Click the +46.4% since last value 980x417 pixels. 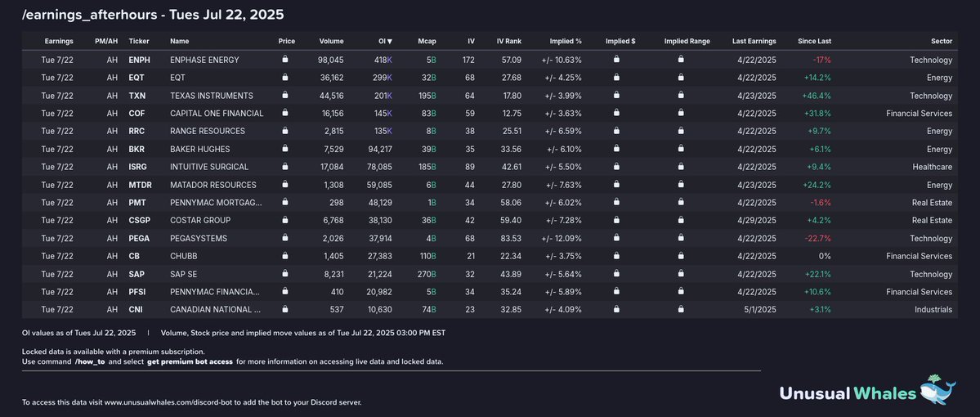click(x=817, y=96)
